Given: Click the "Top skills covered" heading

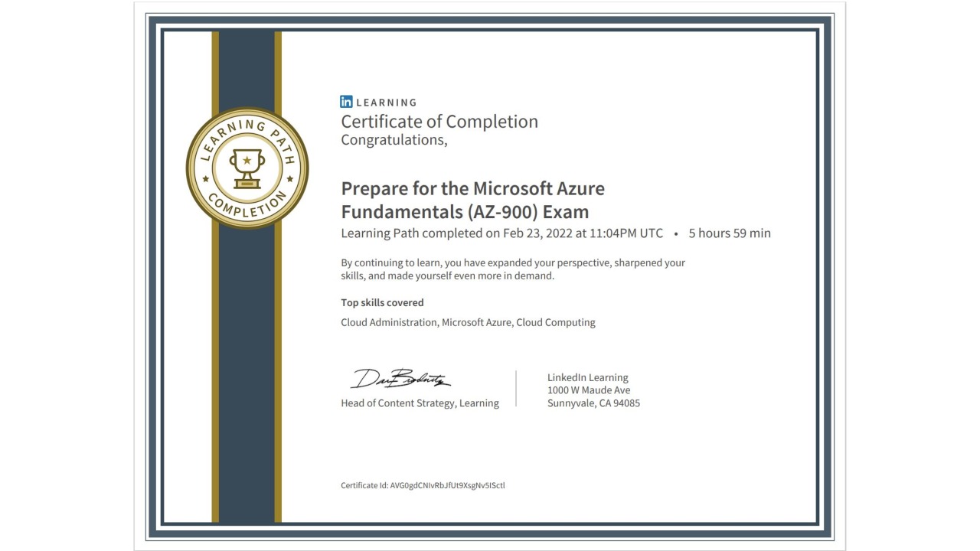Looking at the screenshot, I should 382,302.
